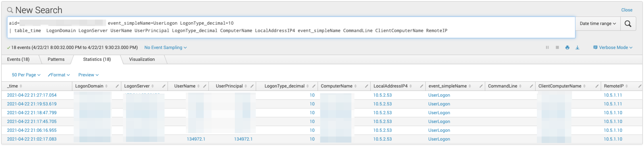Screen dimensions: 644x146
Task: Edit format of event_simpleName column pencil
Action: click(x=481, y=86)
